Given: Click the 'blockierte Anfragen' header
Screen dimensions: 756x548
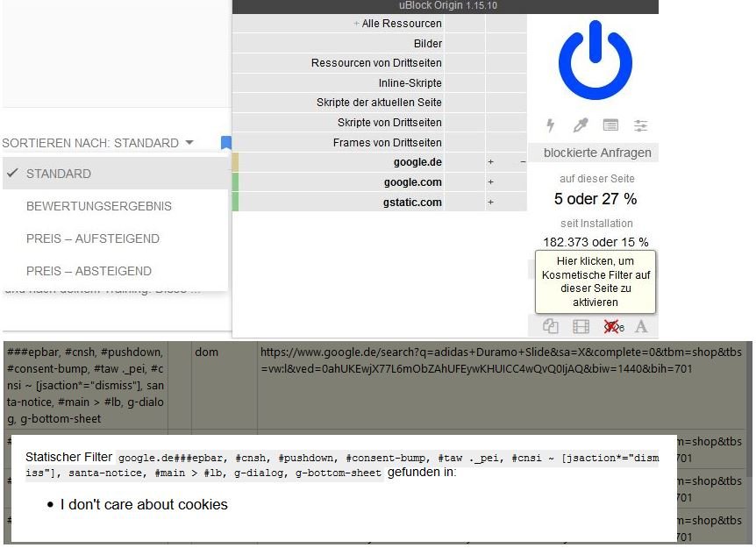Looking at the screenshot, I should pos(594,153).
